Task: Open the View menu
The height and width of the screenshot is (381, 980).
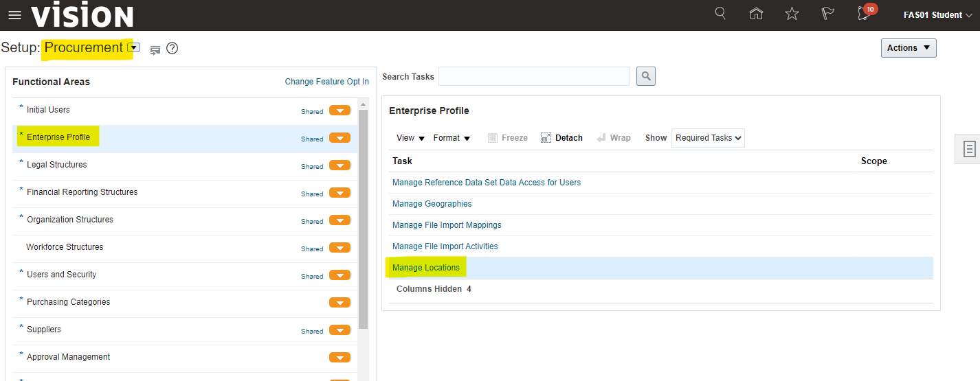Action: (x=410, y=138)
